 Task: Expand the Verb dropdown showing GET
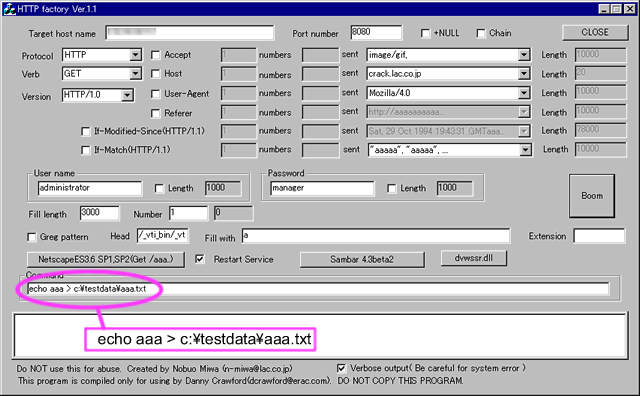pos(136,73)
